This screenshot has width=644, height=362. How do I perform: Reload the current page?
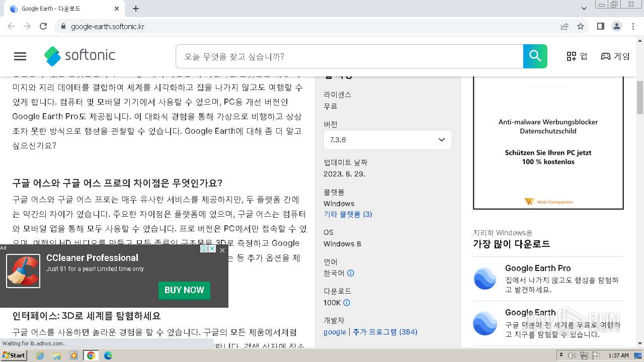(x=43, y=26)
